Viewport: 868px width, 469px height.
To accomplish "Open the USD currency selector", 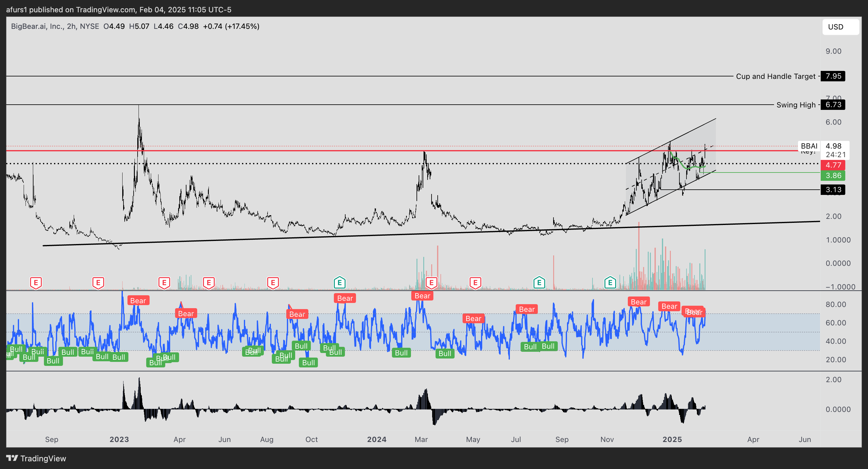I will 840,27.
